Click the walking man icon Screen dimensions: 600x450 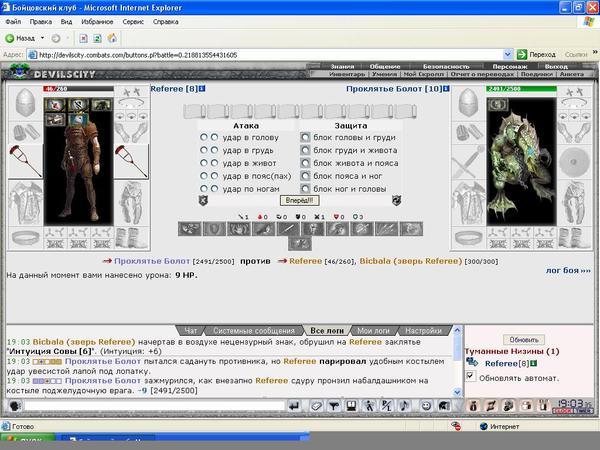pos(369,406)
